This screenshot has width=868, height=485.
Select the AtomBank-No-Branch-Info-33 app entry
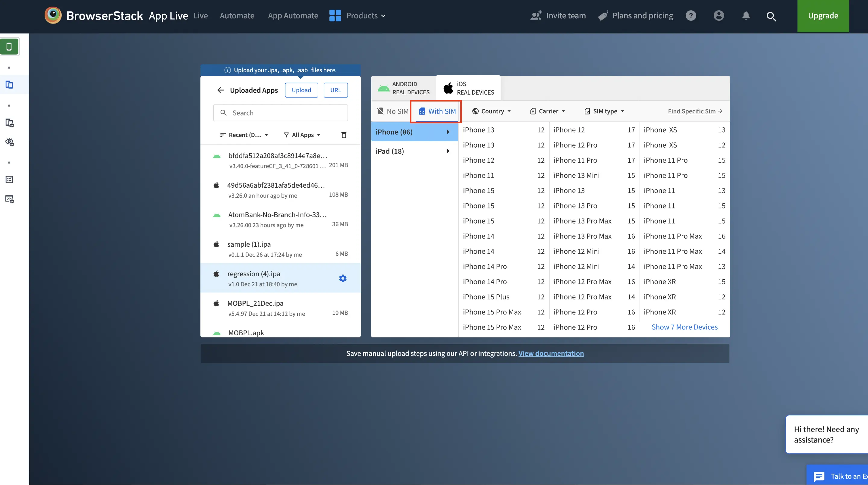pyautogui.click(x=280, y=220)
